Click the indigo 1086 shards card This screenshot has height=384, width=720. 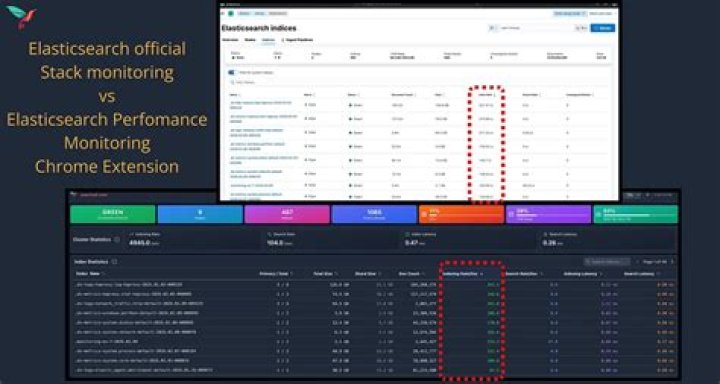click(x=374, y=214)
